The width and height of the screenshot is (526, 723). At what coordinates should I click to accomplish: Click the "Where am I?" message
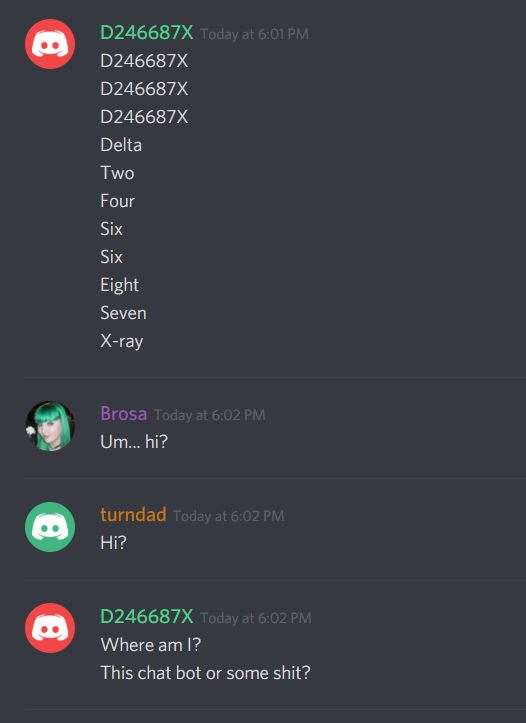(x=151, y=645)
